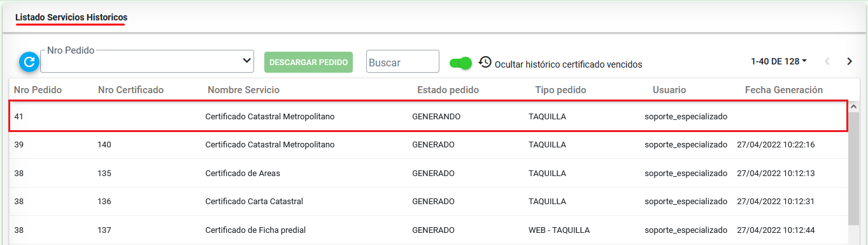The width and height of the screenshot is (868, 245).
Task: Sort by Estado pedido column header
Action: pyautogui.click(x=448, y=90)
